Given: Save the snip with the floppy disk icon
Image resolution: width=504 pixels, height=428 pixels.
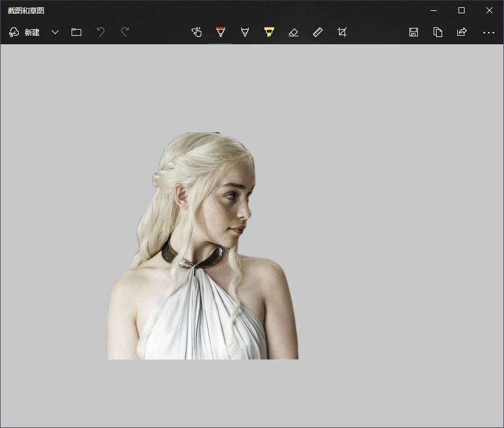Looking at the screenshot, I should (x=414, y=32).
